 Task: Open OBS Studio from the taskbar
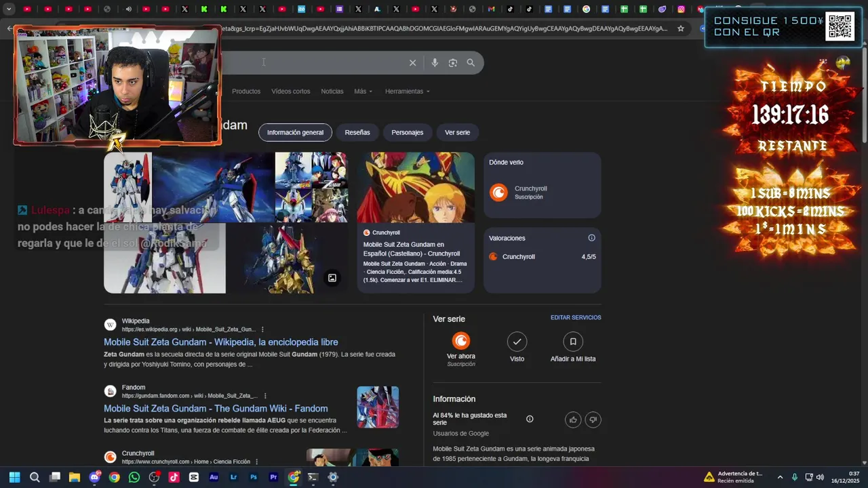coord(154,477)
